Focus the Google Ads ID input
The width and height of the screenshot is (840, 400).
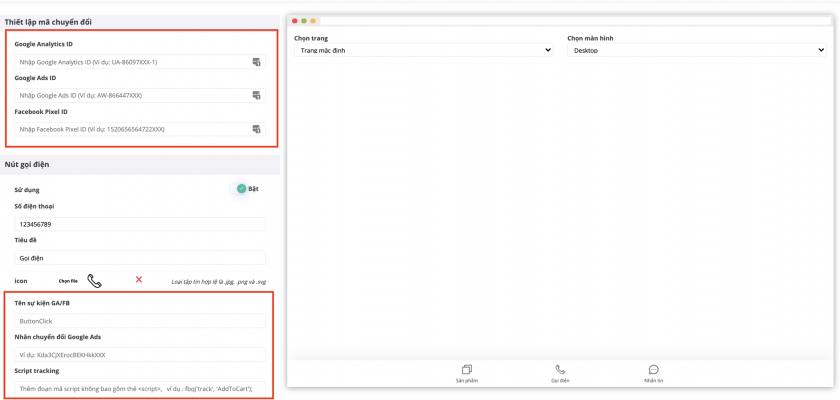tap(130, 96)
